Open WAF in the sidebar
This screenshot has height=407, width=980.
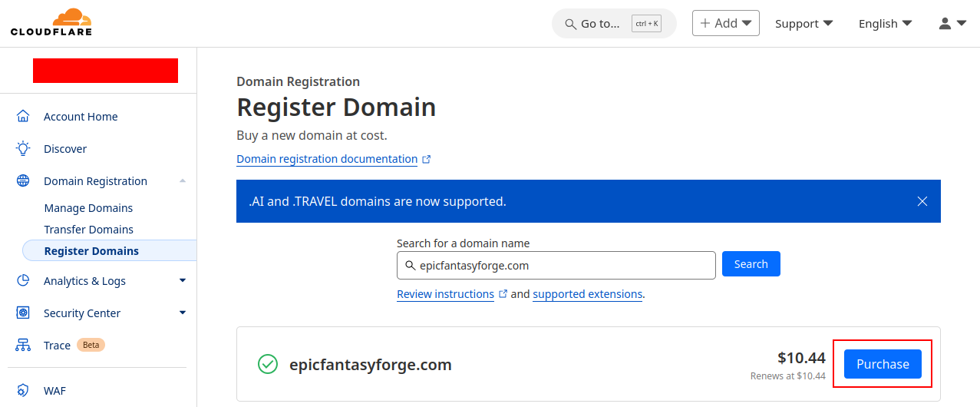click(54, 390)
